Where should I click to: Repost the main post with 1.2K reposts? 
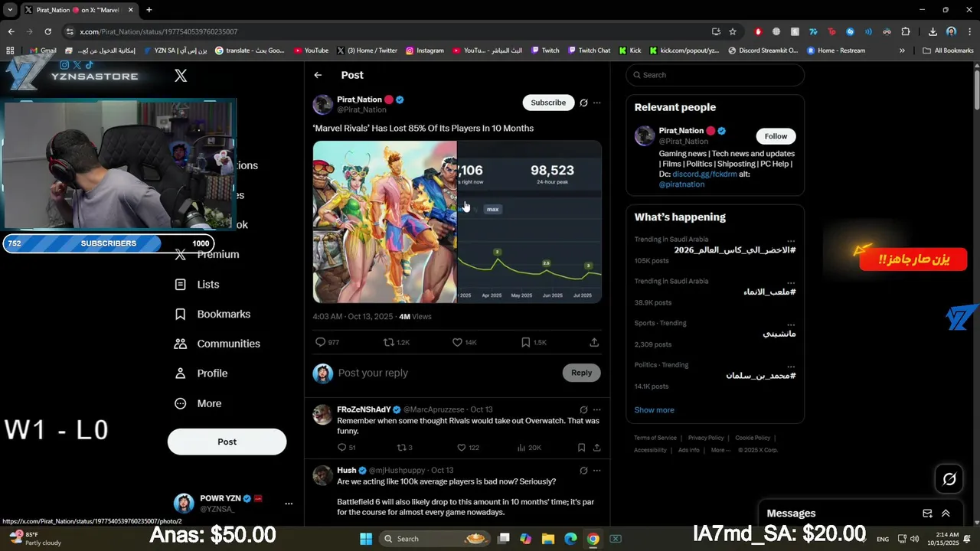pyautogui.click(x=389, y=342)
